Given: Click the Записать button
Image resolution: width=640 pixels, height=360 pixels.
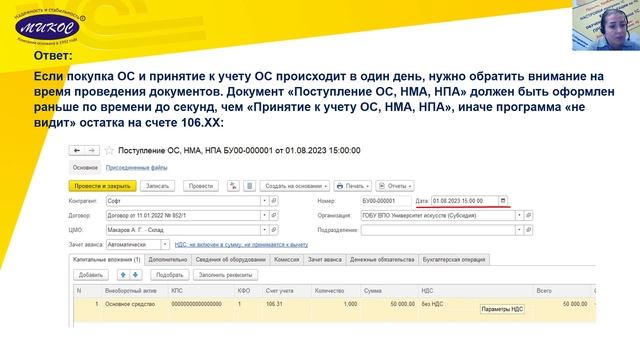Looking at the screenshot, I should pos(158,186).
